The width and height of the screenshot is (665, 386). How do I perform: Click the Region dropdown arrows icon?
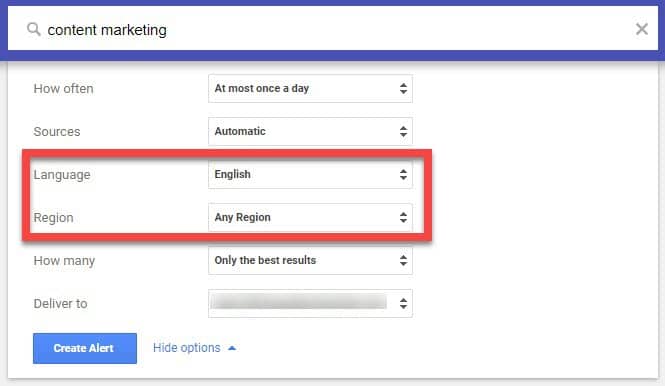click(x=403, y=217)
